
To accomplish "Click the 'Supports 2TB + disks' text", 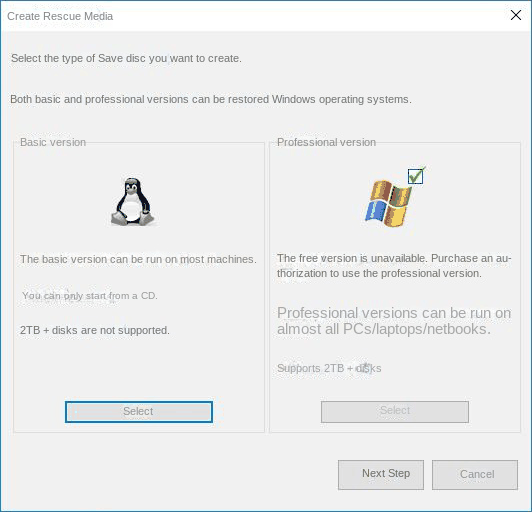I will (x=329, y=368).
